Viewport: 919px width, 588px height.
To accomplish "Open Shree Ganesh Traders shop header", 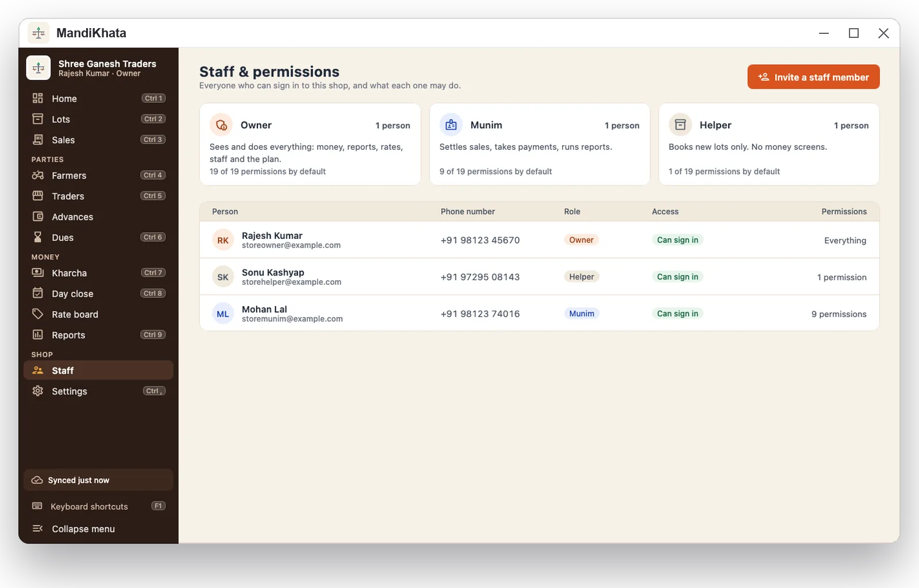I will 98,68.
